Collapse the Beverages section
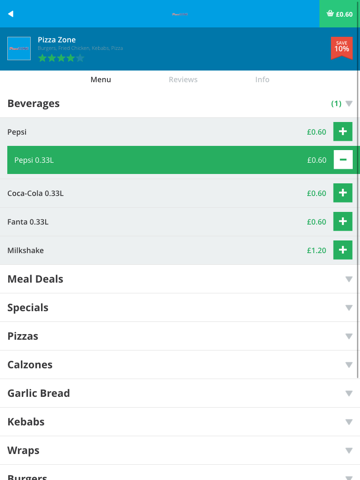 (x=180, y=103)
